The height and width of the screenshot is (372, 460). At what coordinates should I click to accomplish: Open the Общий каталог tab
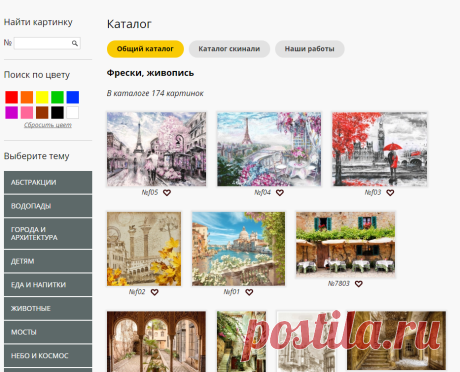(x=145, y=49)
